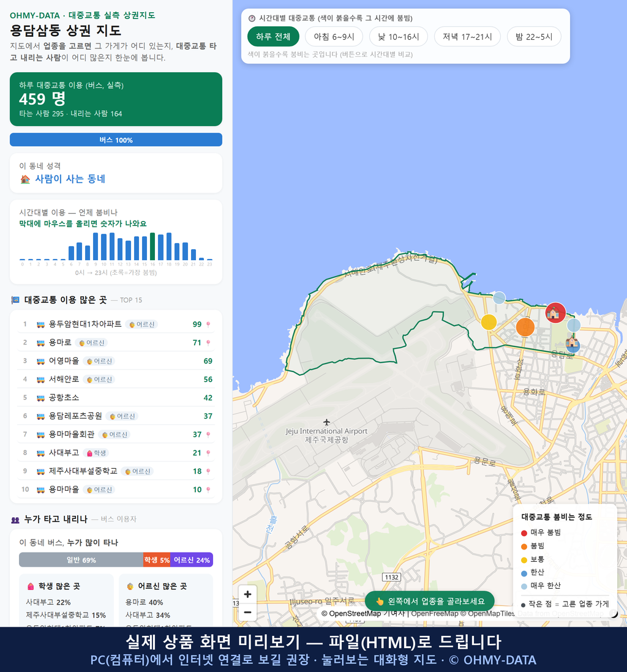Click the orange circle marker on the map
The width and height of the screenshot is (627, 672).
click(525, 327)
